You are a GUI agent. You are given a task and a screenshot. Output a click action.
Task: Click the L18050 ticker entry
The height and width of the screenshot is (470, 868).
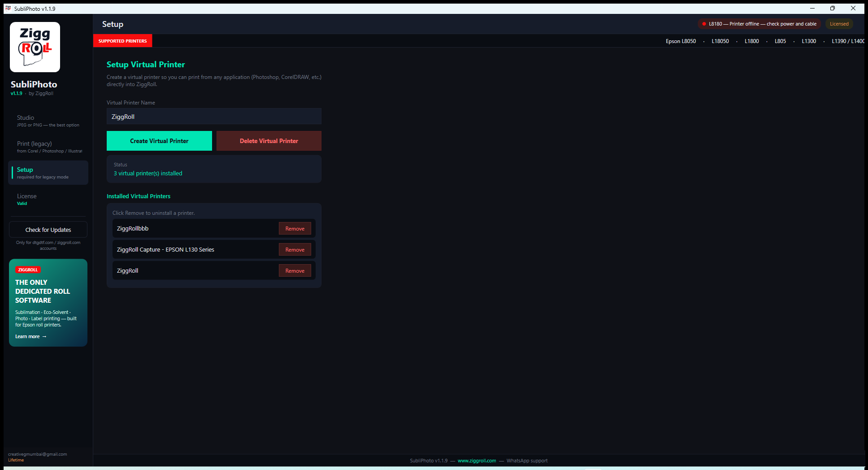pos(720,41)
